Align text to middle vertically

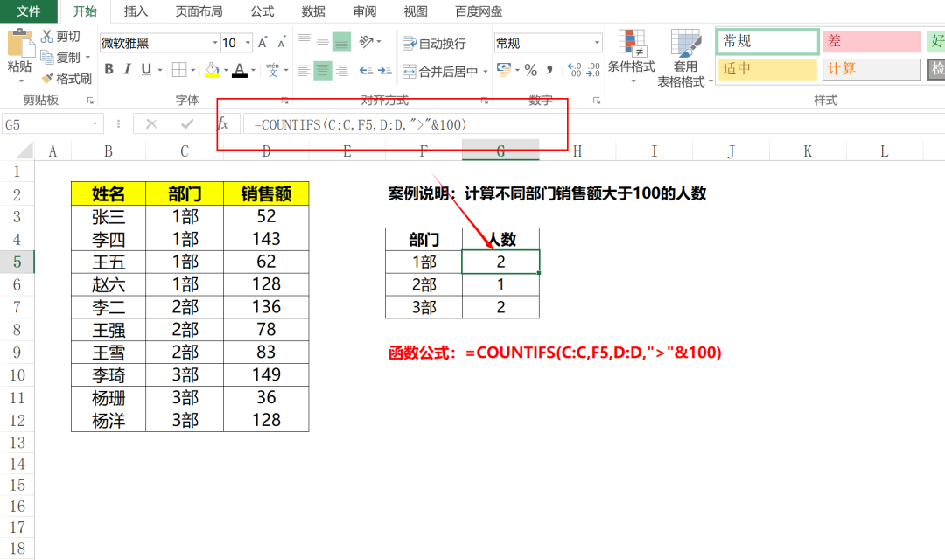coord(323,40)
